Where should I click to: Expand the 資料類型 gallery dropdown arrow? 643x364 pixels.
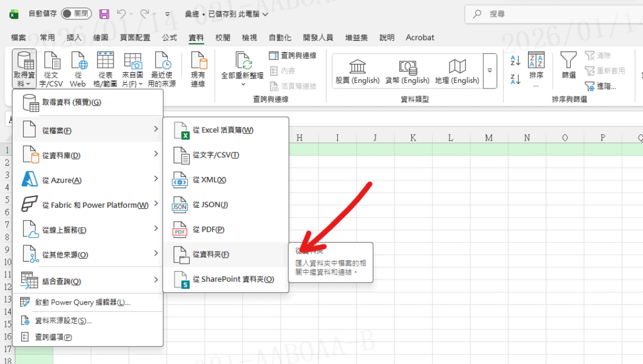[490, 69]
